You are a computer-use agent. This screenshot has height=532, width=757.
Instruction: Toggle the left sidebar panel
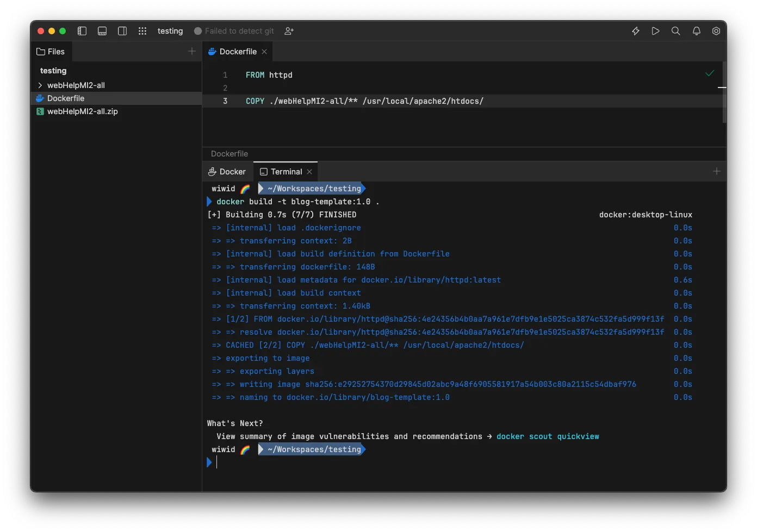(82, 31)
